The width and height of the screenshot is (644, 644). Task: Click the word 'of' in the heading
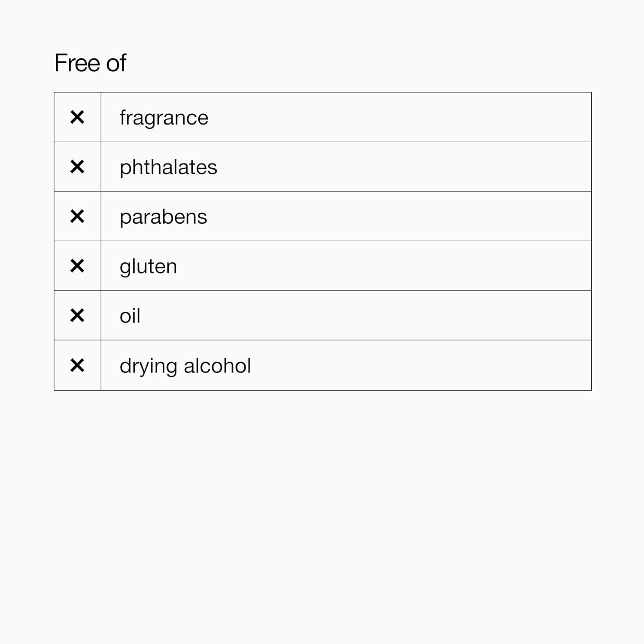116,63
